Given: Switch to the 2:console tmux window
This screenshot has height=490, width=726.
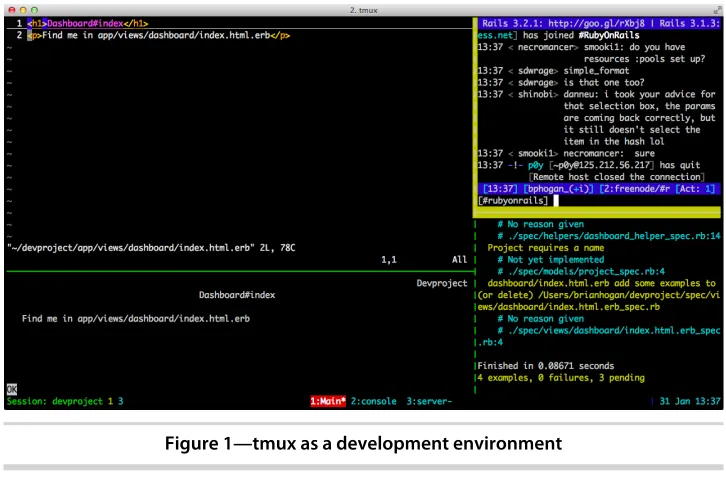Looking at the screenshot, I should click(373, 401).
